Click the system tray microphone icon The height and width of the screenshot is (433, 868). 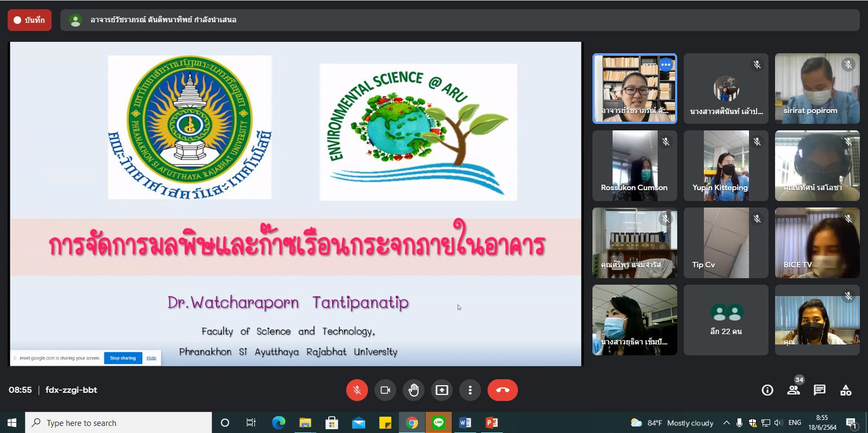(739, 423)
